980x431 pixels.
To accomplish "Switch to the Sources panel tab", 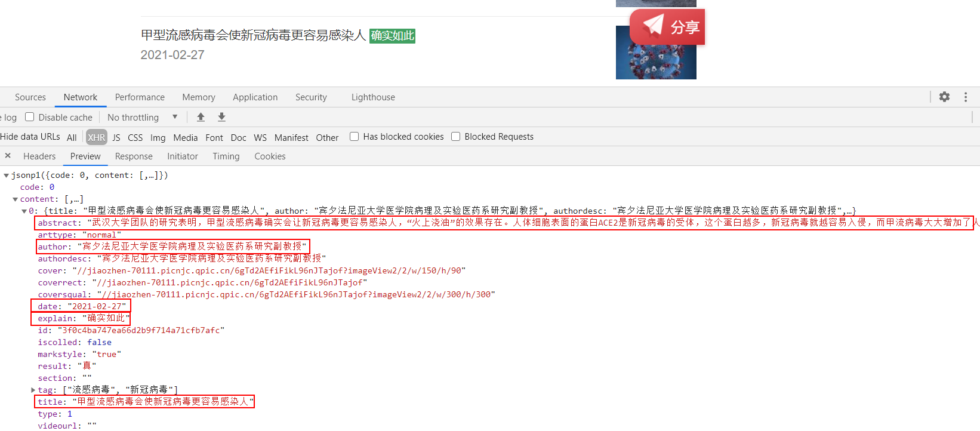I will [x=30, y=97].
